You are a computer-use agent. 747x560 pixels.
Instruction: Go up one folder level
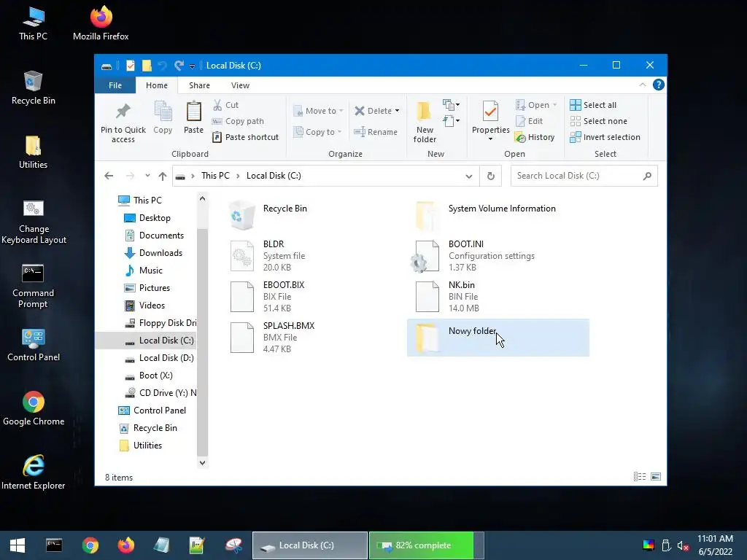[163, 176]
